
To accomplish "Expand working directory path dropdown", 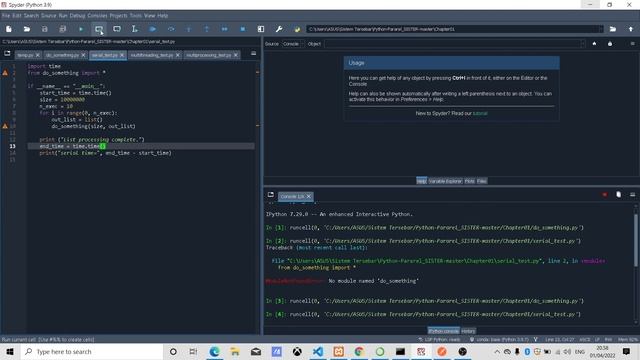I will [x=600, y=29].
